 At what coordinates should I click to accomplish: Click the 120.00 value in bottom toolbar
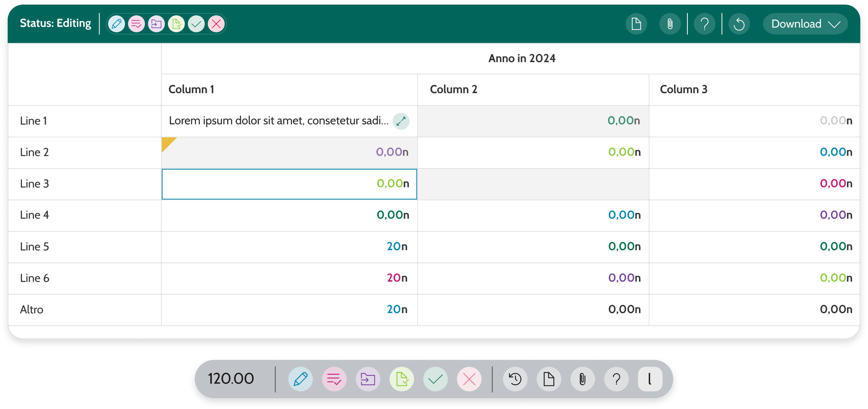coord(231,379)
